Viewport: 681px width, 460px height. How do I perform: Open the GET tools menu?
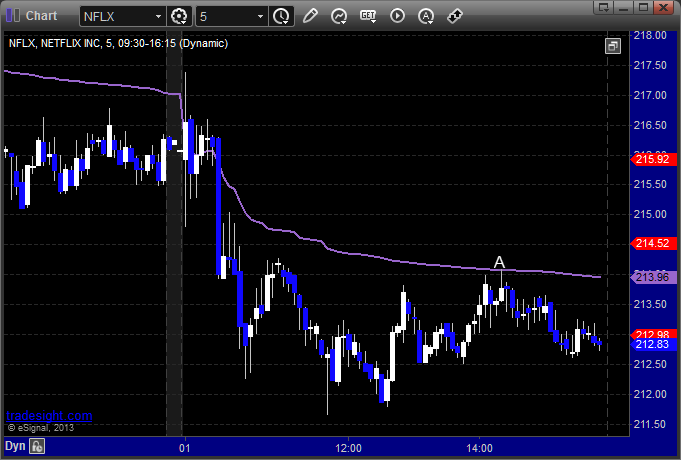(368, 17)
